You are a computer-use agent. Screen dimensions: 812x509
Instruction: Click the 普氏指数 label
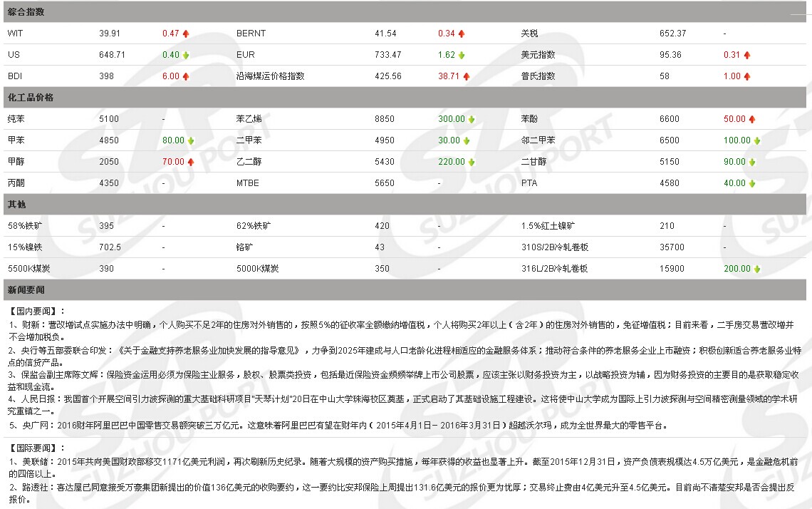[538, 76]
